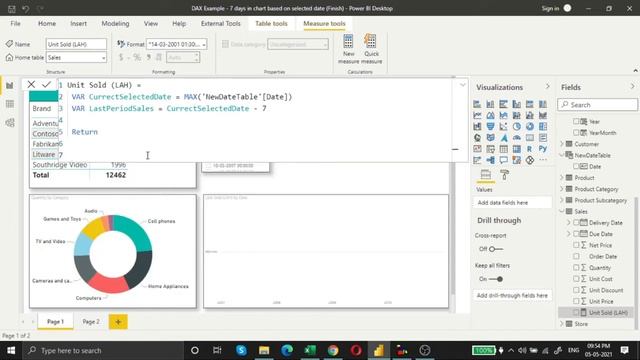Pick the ArcGIS/Azure map arrow visual
640x360 pixels.
pos(503,138)
